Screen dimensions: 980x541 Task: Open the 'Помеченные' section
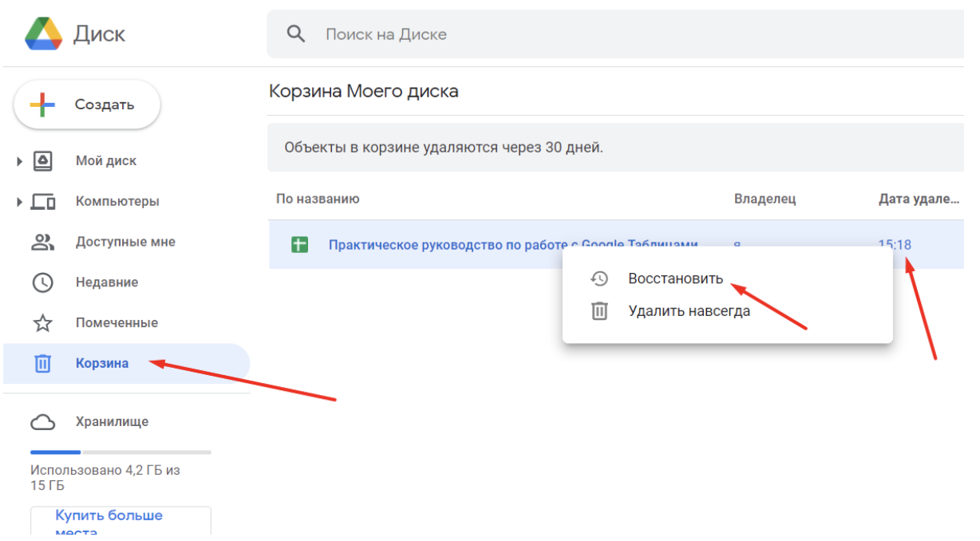click(x=117, y=323)
